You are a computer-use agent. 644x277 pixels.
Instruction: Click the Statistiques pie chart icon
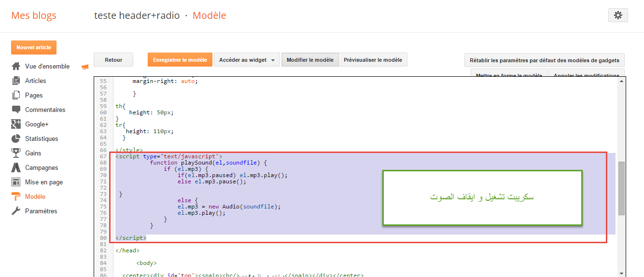(x=16, y=138)
